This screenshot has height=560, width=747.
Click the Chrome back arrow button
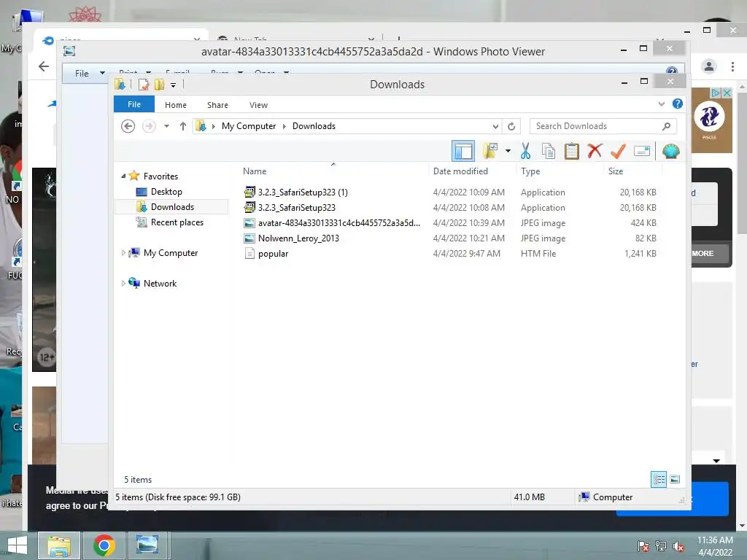click(x=43, y=66)
